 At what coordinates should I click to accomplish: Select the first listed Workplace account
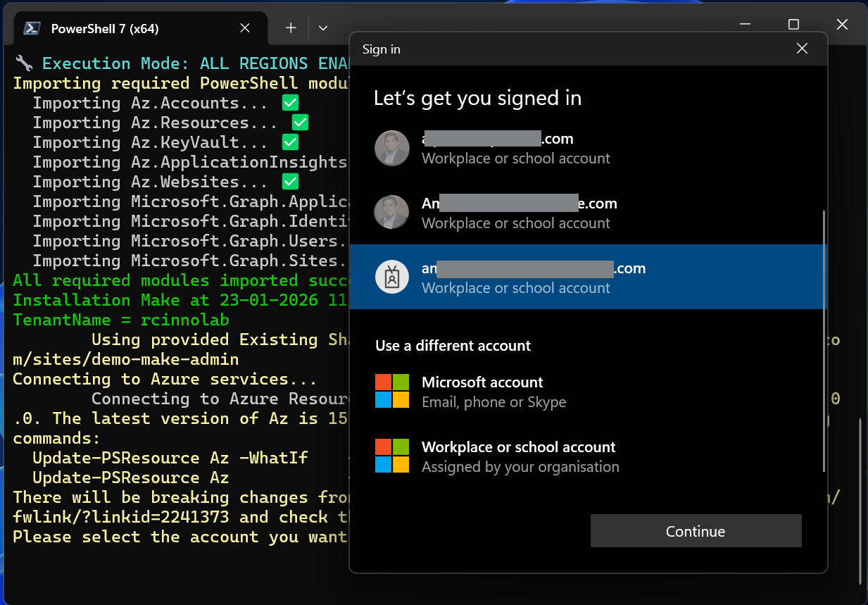[563, 148]
